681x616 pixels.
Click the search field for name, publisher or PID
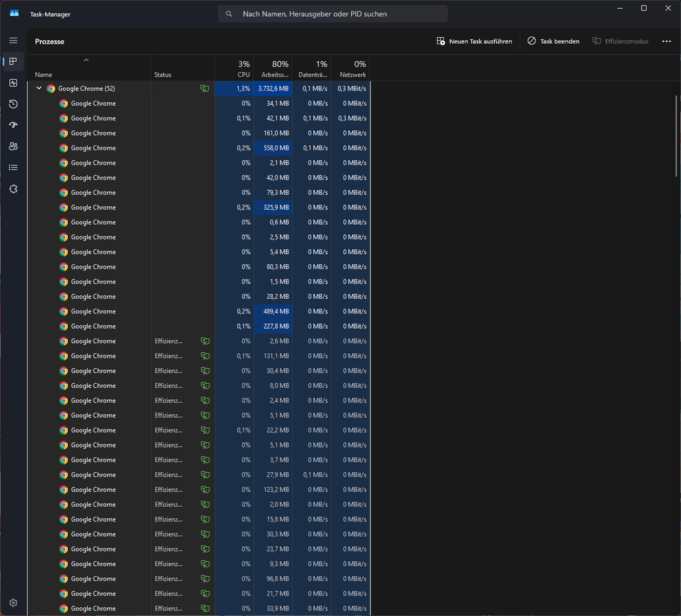tap(333, 14)
